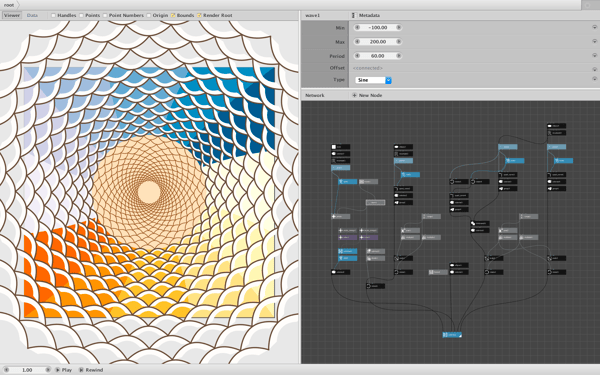
Task: Click the root breadcrumb in the address bar
Action: pyautogui.click(x=9, y=5)
